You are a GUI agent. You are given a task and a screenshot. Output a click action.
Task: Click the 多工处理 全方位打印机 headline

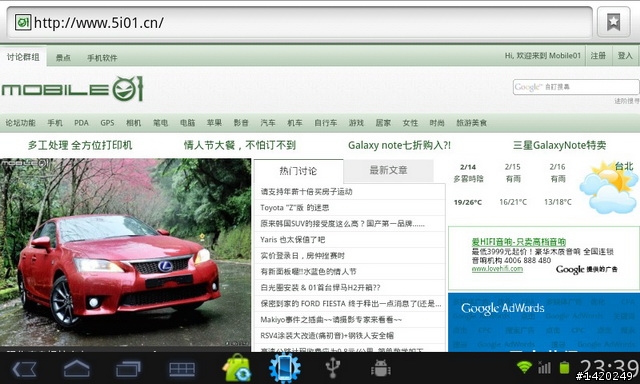point(80,145)
